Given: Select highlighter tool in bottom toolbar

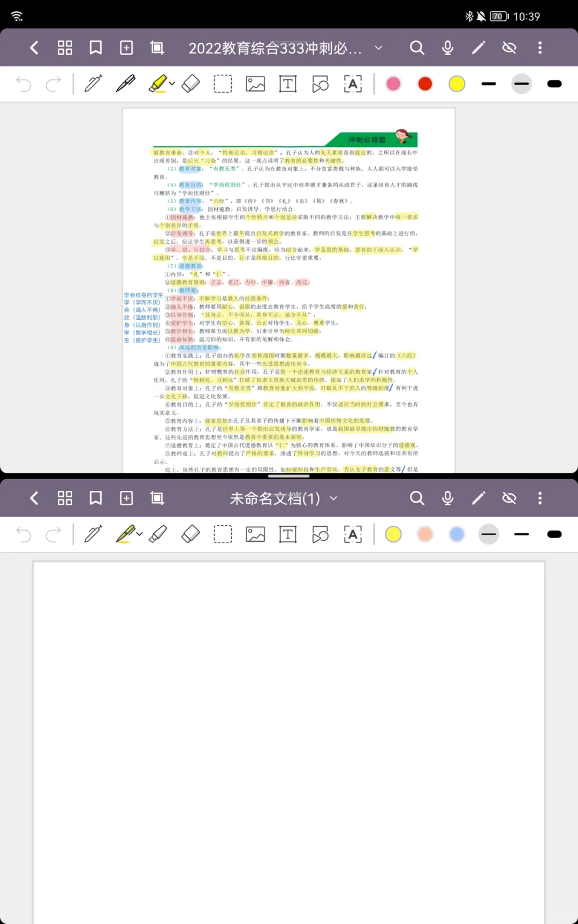Looking at the screenshot, I should coord(158,534).
